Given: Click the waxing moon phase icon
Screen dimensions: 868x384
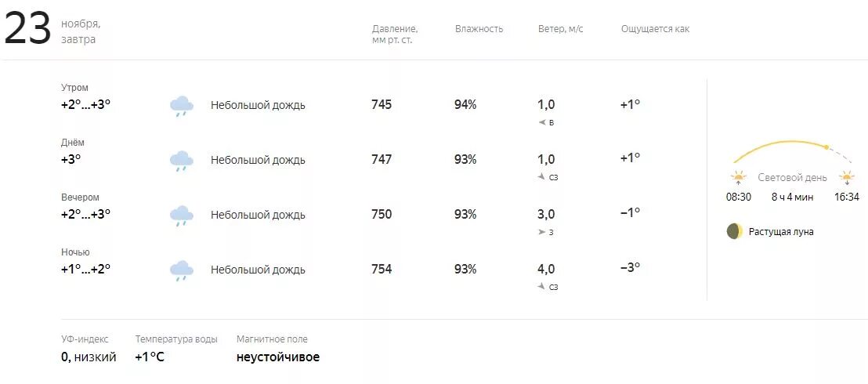Looking at the screenshot, I should [734, 231].
